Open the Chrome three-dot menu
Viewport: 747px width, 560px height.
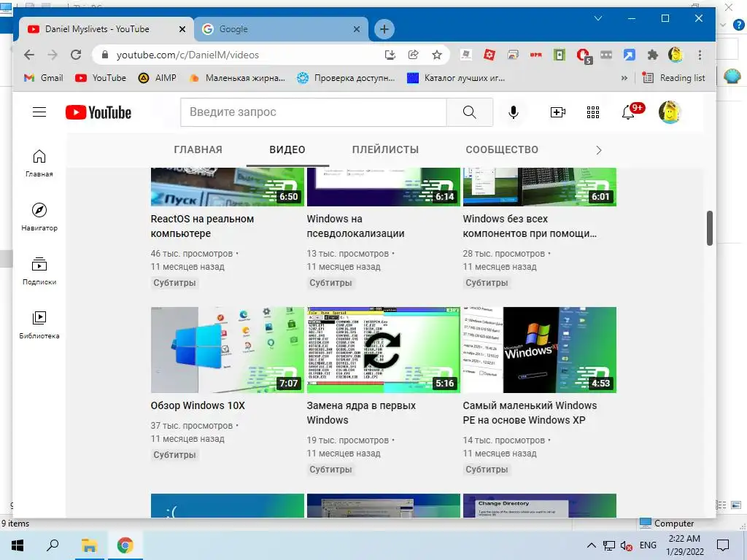click(700, 55)
